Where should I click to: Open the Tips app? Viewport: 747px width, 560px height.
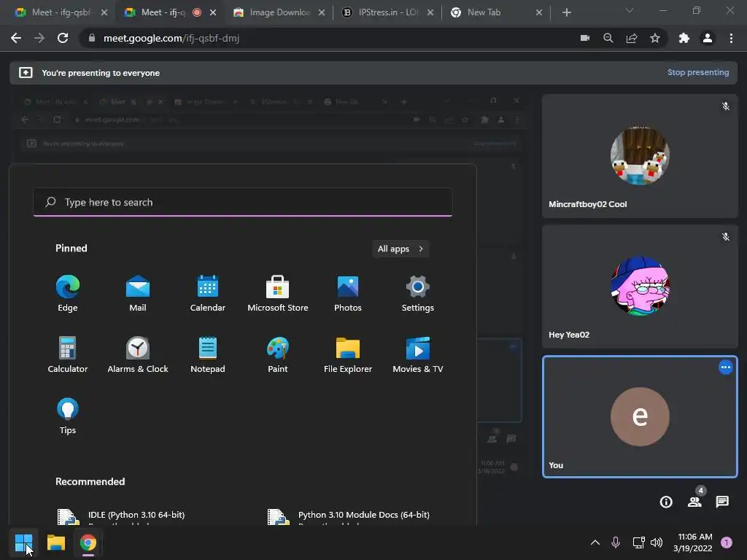tap(68, 416)
